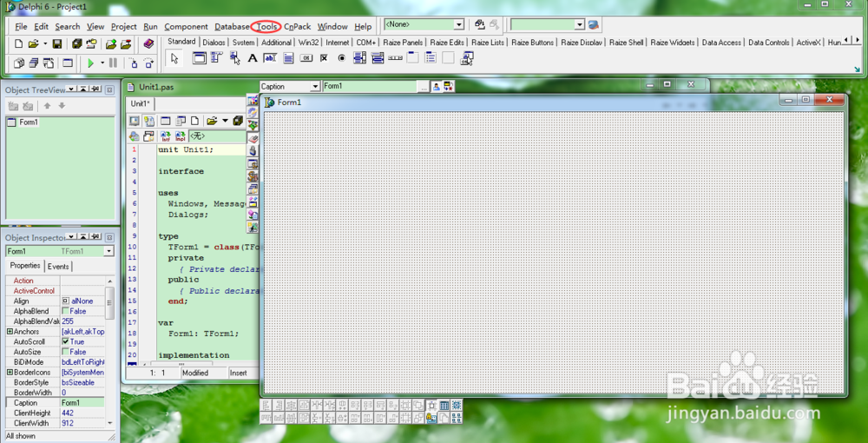The image size is (868, 443).
Task: Select the Memo component in the palette
Action: tap(288, 58)
